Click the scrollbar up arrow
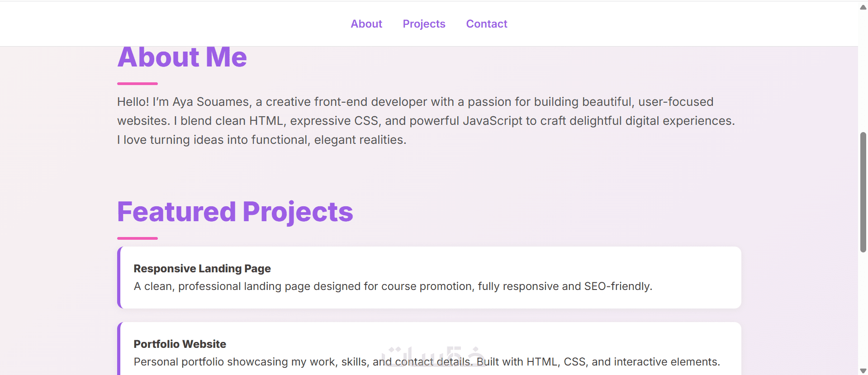 [x=863, y=7]
